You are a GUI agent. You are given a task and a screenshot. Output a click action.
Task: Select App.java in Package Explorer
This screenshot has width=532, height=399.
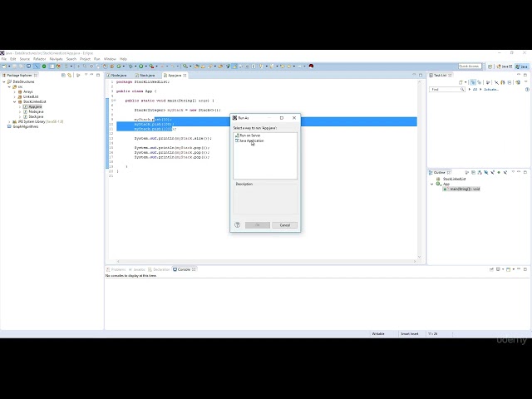(x=32, y=106)
